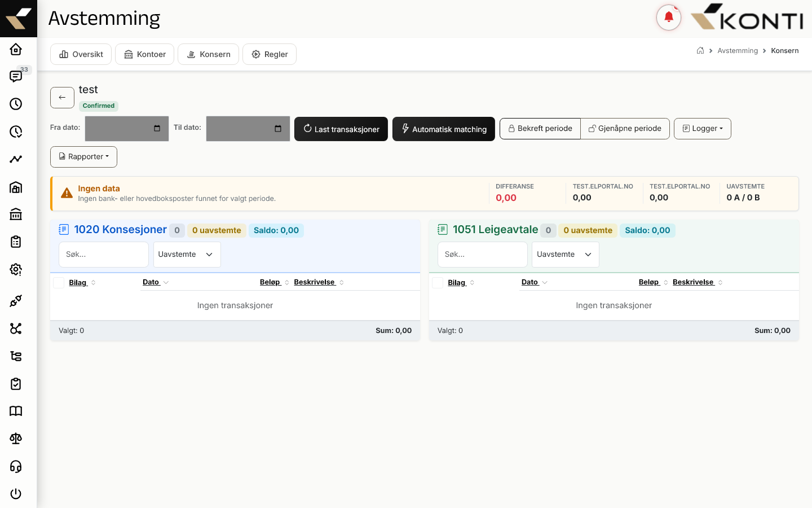Open the clock icon in sidebar

(x=16, y=104)
